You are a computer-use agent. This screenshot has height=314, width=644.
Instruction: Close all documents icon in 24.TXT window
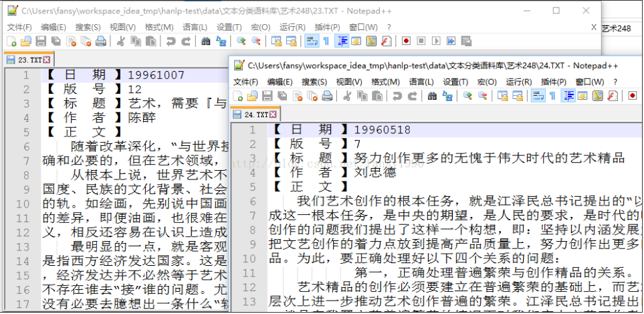tap(312, 96)
